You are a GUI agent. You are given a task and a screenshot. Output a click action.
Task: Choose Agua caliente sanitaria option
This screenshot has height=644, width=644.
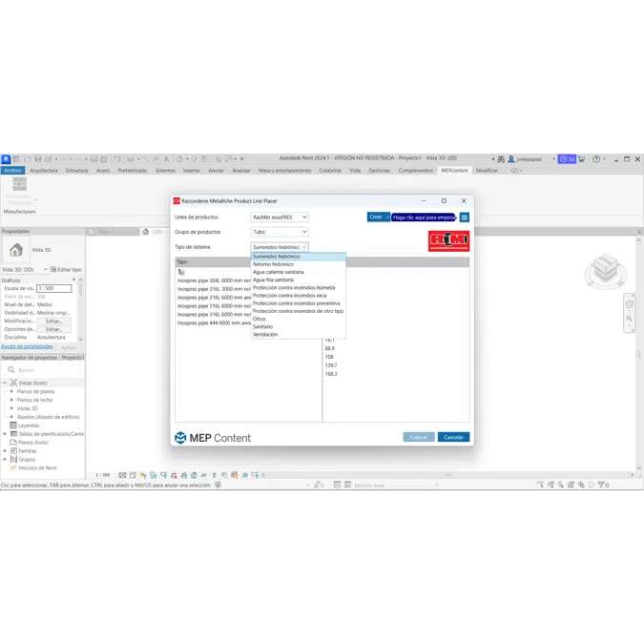[x=299, y=272]
